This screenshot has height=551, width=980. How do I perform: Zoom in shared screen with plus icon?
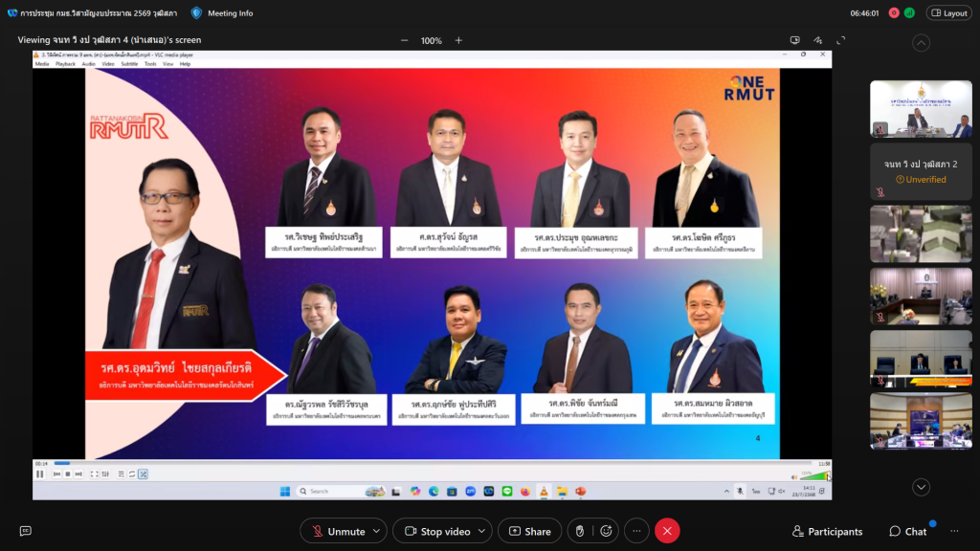pyautogui.click(x=458, y=40)
